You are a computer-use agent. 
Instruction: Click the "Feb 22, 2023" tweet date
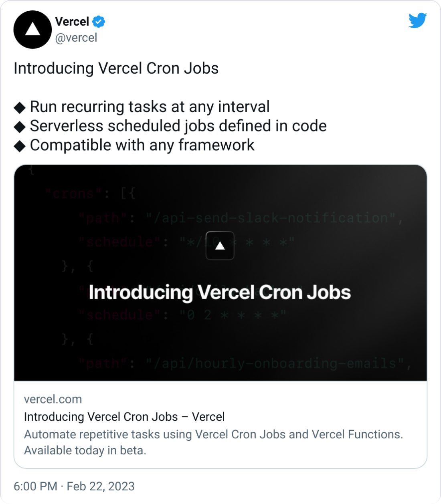[101, 486]
